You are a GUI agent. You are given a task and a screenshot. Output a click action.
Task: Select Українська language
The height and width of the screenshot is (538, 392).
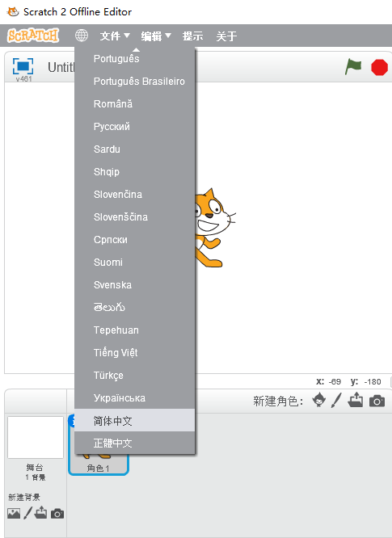134,398
